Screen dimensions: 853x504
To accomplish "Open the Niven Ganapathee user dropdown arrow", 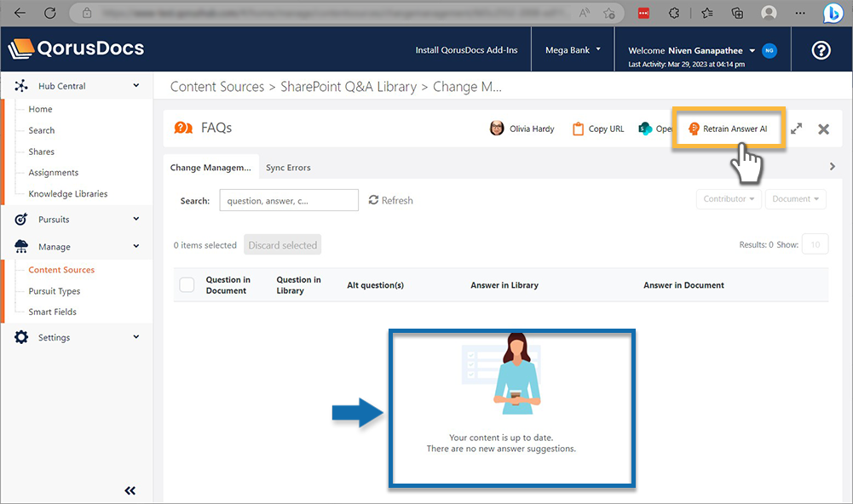I will [752, 50].
